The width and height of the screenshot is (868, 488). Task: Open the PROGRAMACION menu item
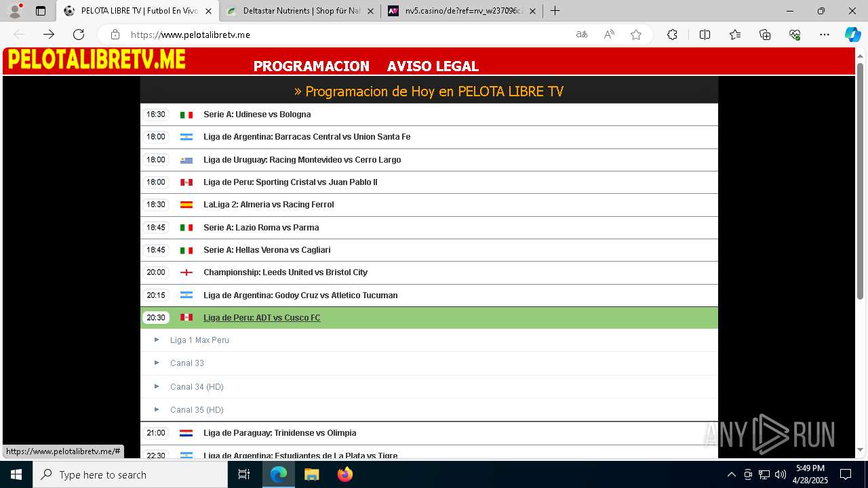click(311, 66)
